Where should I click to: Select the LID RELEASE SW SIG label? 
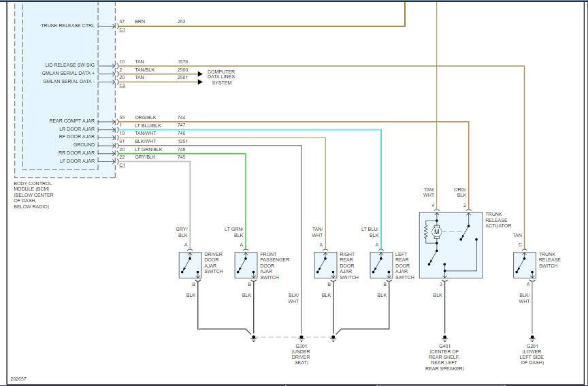70,65
